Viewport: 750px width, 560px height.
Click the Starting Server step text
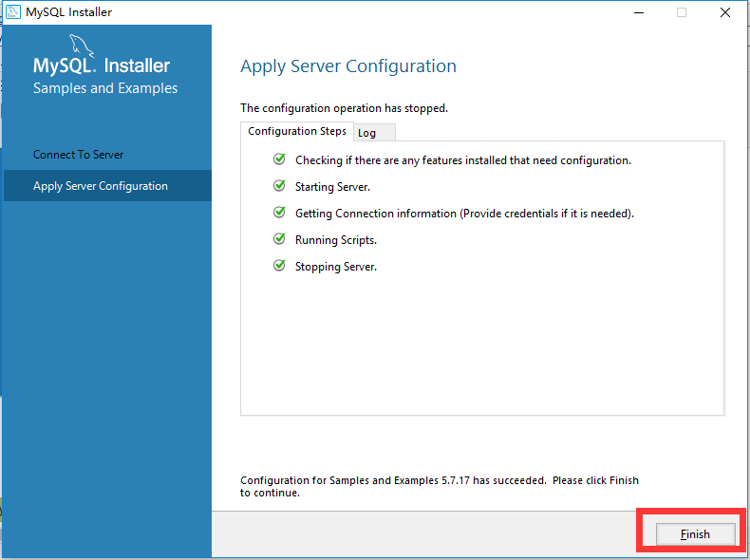point(332,187)
